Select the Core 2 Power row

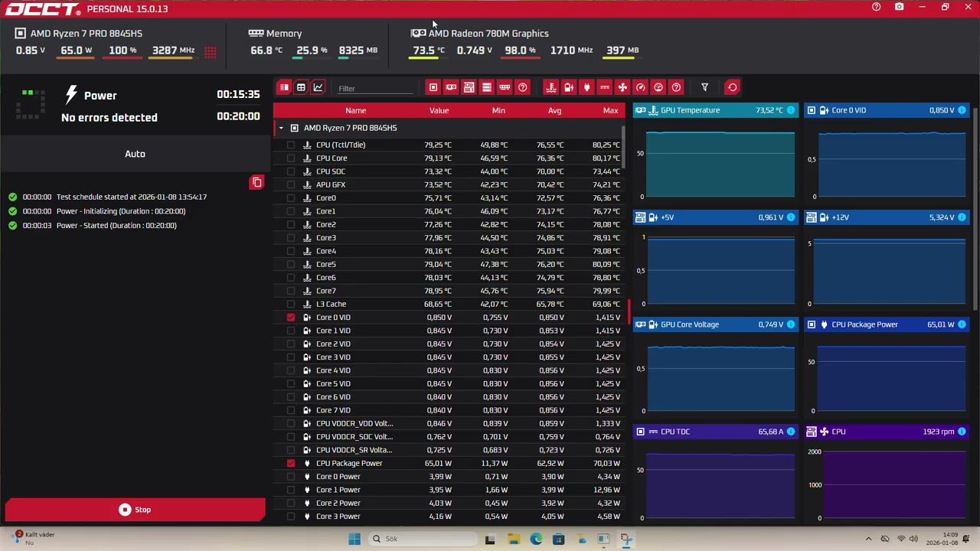click(449, 504)
